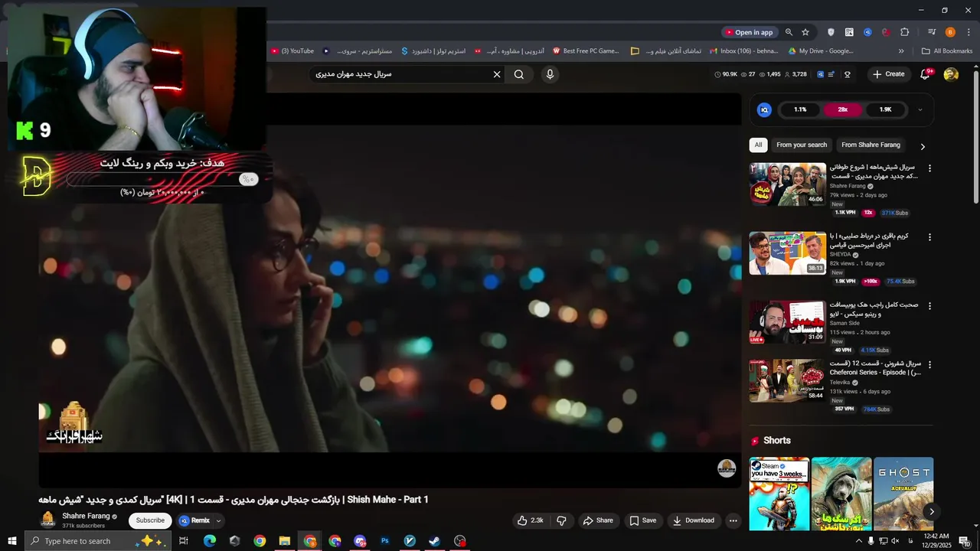Select From Shahre Farang chip

pyautogui.click(x=871, y=145)
